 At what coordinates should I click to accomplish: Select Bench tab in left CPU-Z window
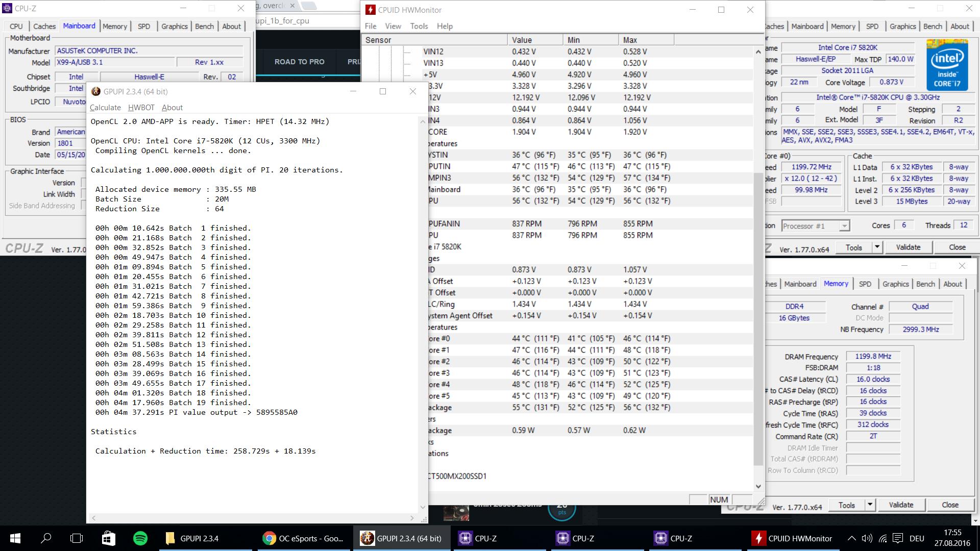pos(205,27)
